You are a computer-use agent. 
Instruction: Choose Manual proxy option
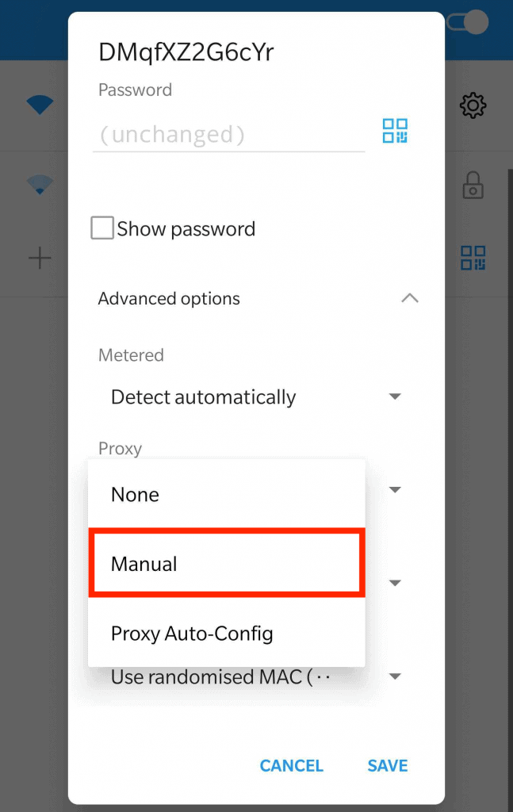tap(227, 563)
